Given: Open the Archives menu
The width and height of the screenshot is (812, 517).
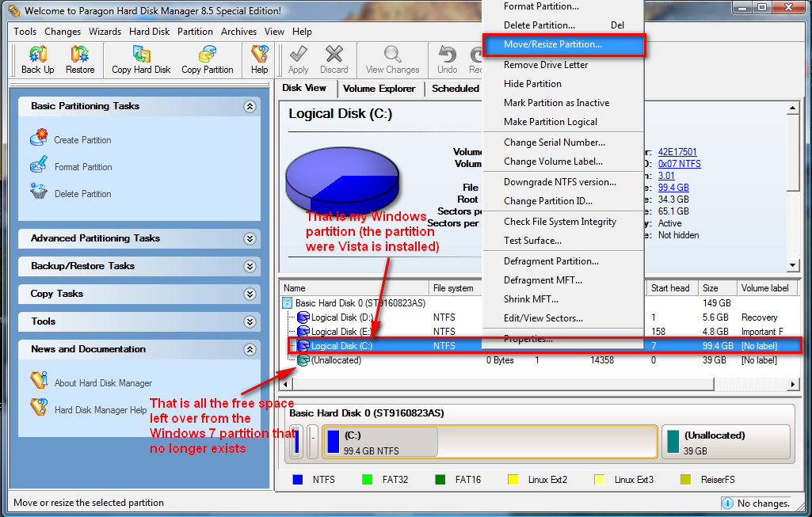Looking at the screenshot, I should click(x=238, y=32).
